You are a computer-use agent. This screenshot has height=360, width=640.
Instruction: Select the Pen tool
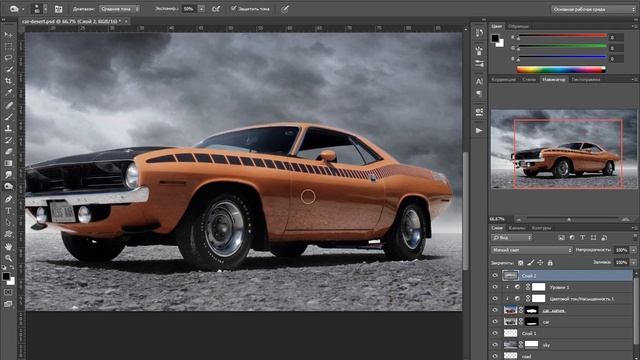(x=8, y=199)
